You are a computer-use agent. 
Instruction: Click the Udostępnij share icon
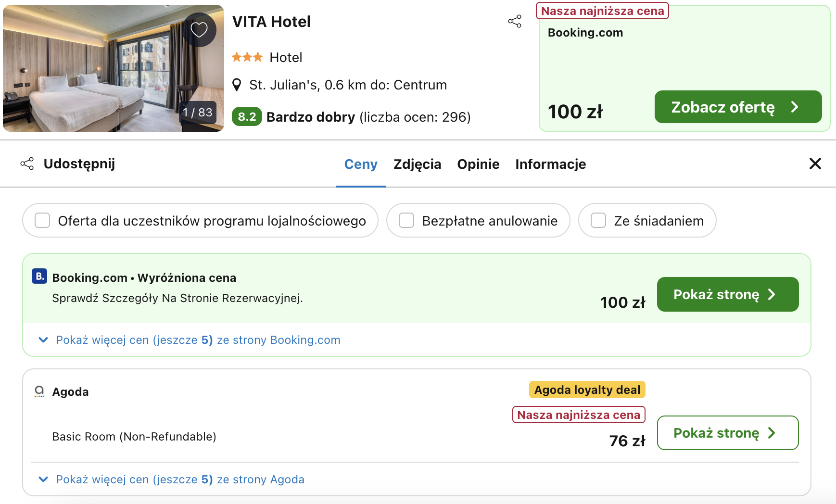point(27,164)
